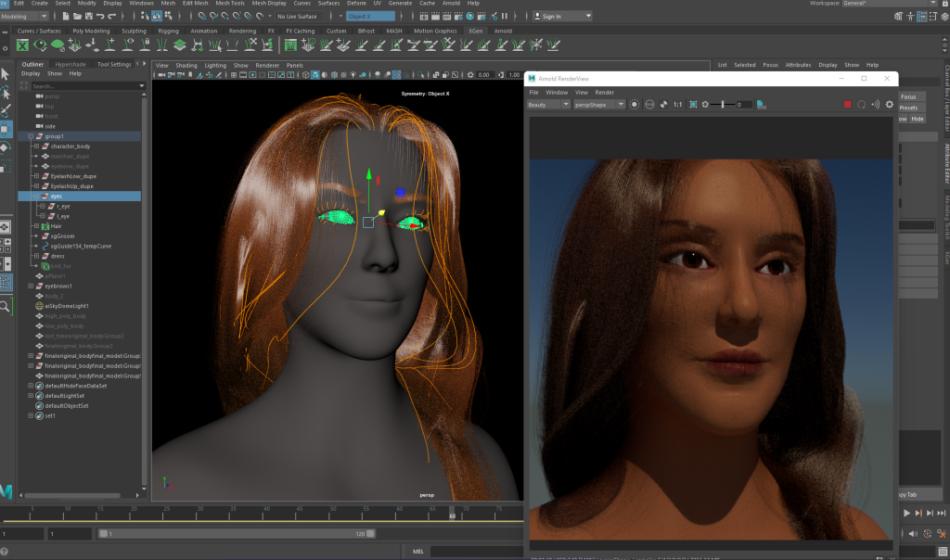The height and width of the screenshot is (560, 950).
Task: Activate the Move tool in toolbox
Action: tap(6, 129)
